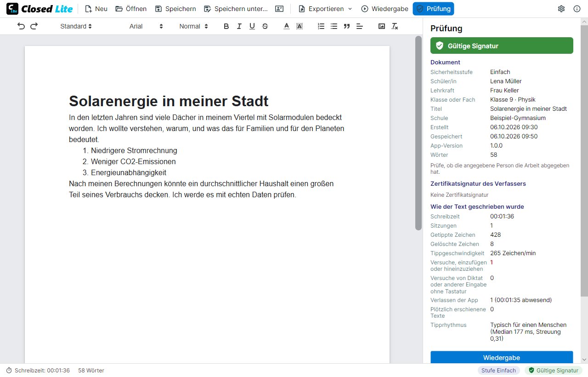588x377 pixels.
Task: Click the Keine Zertifikatsignatur text
Action: point(459,195)
